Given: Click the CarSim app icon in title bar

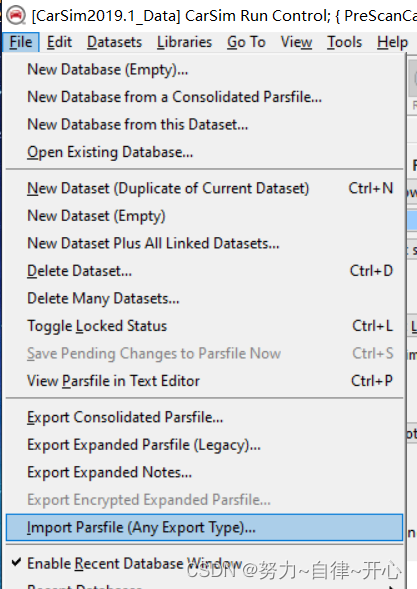Looking at the screenshot, I should tap(16, 16).
